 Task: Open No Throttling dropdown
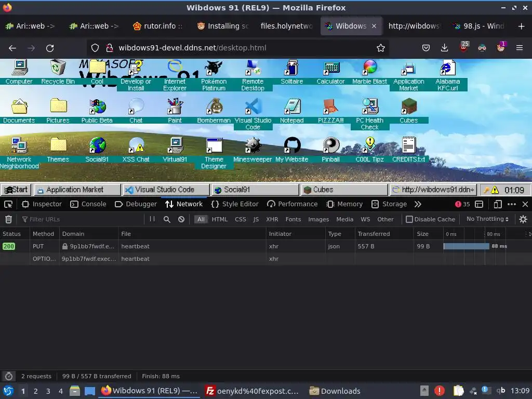[x=487, y=219]
